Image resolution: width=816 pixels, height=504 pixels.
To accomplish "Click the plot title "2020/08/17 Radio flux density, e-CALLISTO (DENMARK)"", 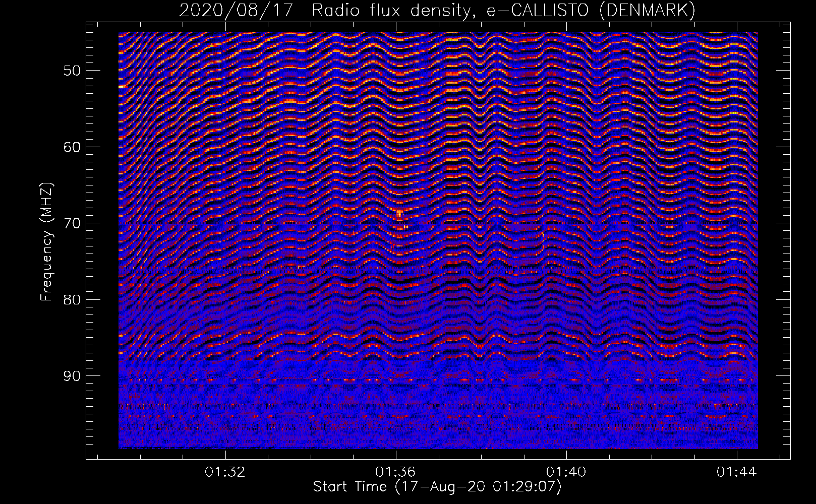I will pos(437,10).
